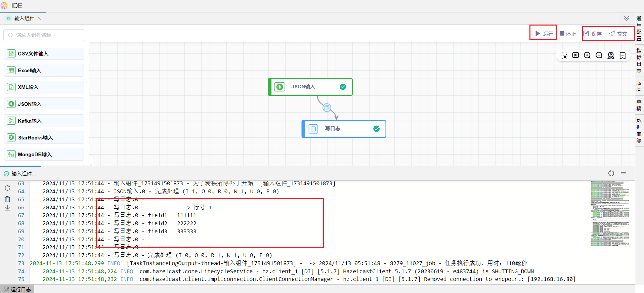This screenshot has height=293, width=644.
Task: Click the log minimap thumbnail
Action: pos(610,214)
